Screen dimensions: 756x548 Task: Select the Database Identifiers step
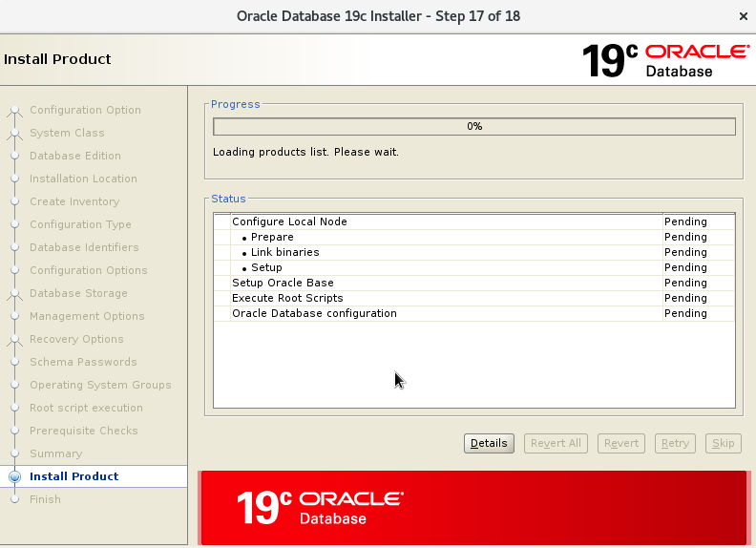(x=84, y=247)
